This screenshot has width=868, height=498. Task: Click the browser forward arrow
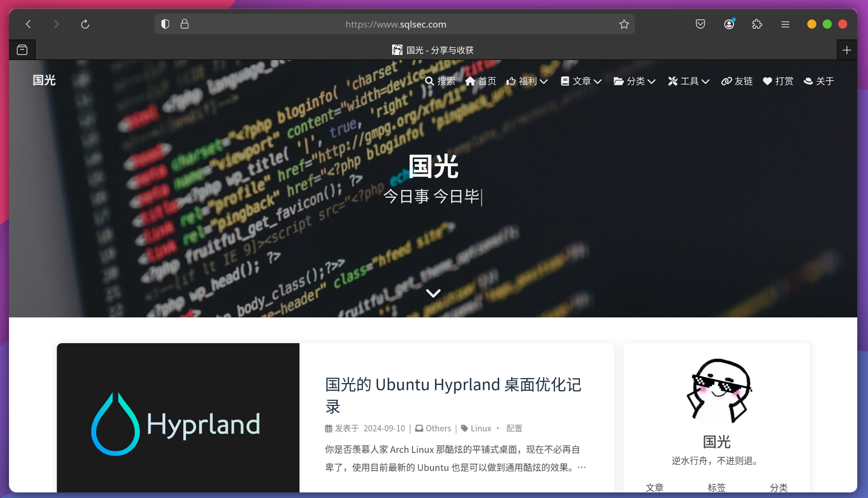click(56, 24)
